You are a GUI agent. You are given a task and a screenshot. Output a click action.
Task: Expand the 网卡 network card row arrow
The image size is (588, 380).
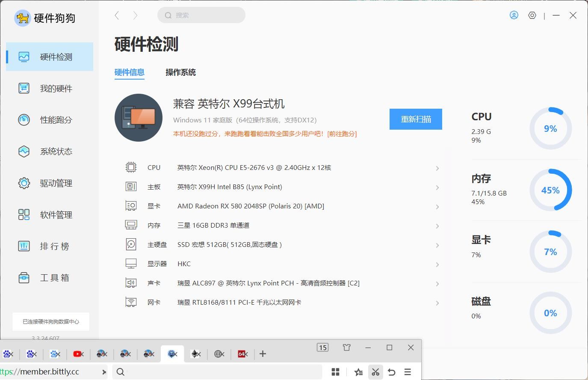(x=437, y=303)
